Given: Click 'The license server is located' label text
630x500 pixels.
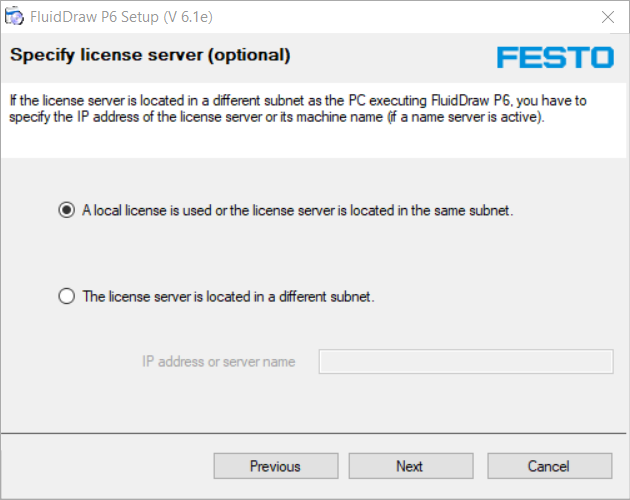Looking at the screenshot, I should 228,297.
